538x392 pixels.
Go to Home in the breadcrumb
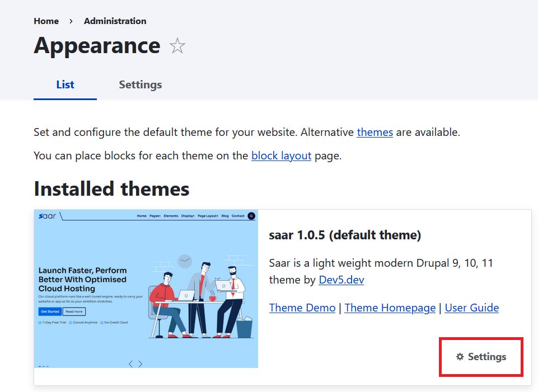click(46, 21)
